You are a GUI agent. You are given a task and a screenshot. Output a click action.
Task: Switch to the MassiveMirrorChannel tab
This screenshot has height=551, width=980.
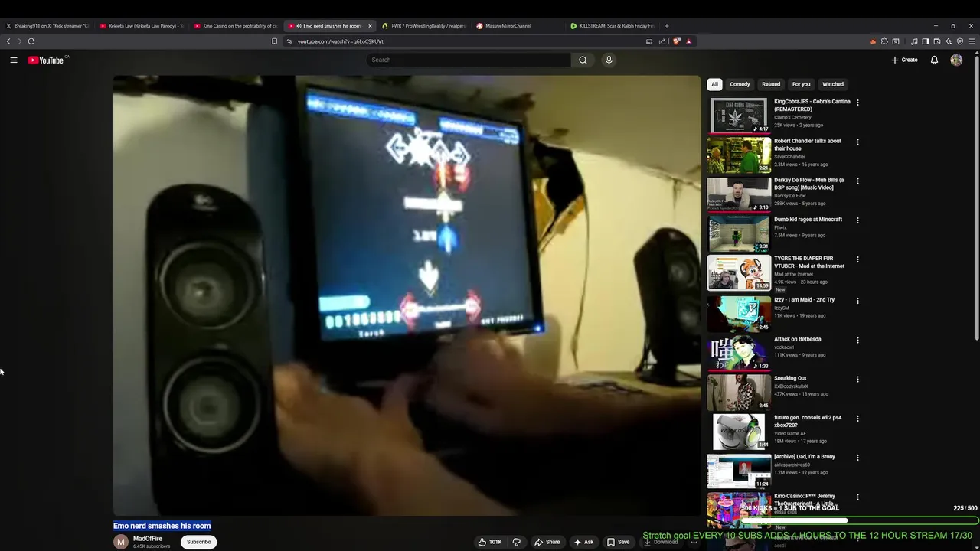tap(518, 26)
